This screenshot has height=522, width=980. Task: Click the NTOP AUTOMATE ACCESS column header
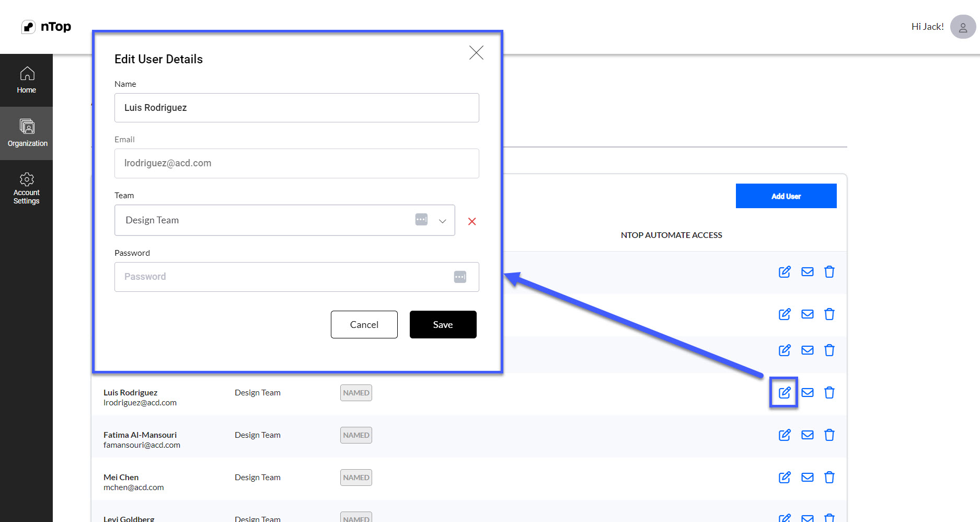click(672, 235)
